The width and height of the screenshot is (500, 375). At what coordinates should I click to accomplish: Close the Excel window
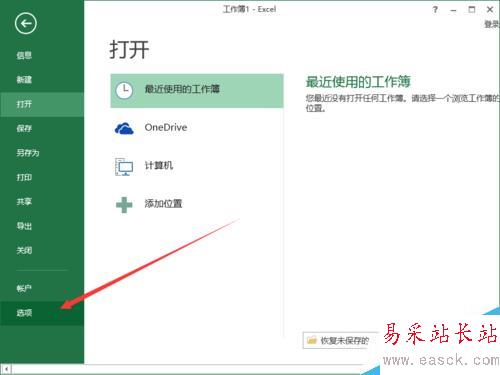[490, 9]
